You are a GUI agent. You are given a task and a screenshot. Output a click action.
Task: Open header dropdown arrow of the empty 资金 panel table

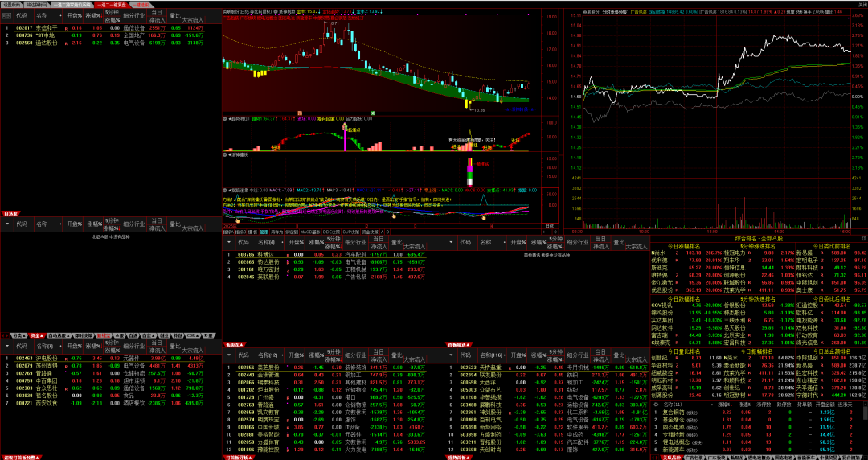pos(7,224)
